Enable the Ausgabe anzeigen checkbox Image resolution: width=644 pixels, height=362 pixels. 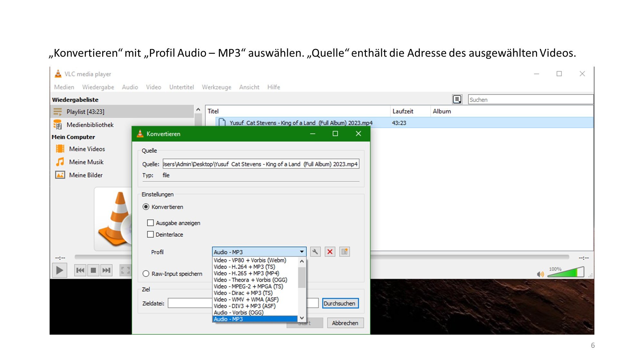coord(150,223)
